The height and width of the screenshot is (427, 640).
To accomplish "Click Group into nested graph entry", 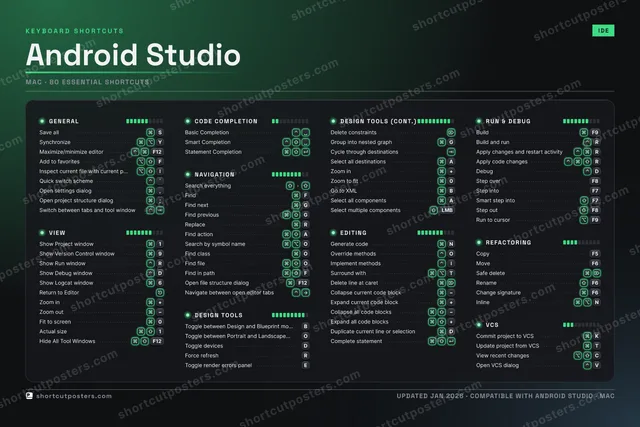I will coord(393,142).
